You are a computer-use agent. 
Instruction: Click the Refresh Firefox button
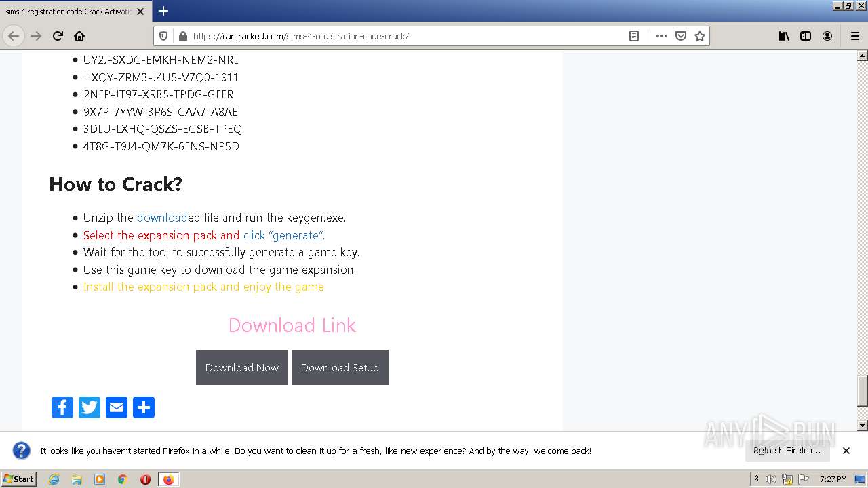tap(787, 450)
